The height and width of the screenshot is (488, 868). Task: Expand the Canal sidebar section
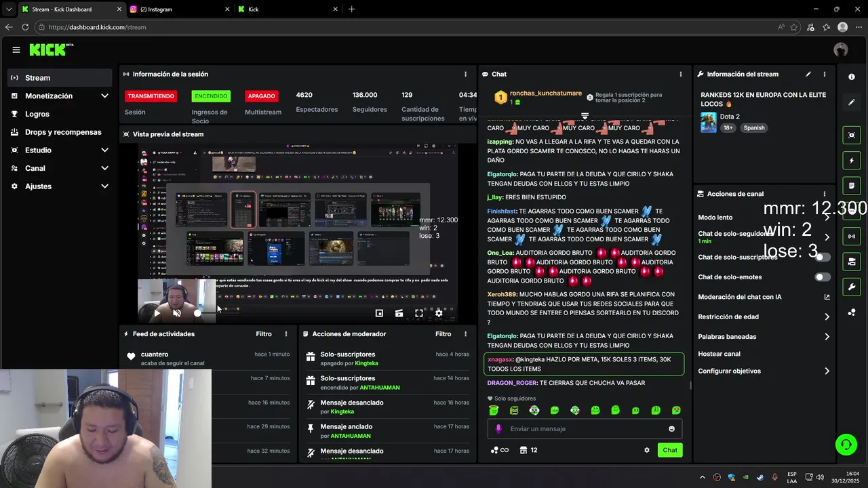(x=60, y=168)
